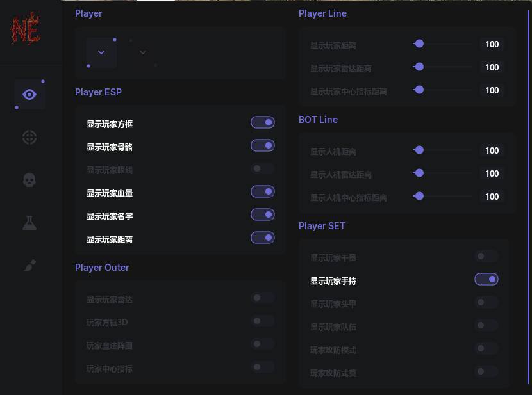Switch off 显示玩家手持 in Player SET

click(x=486, y=279)
